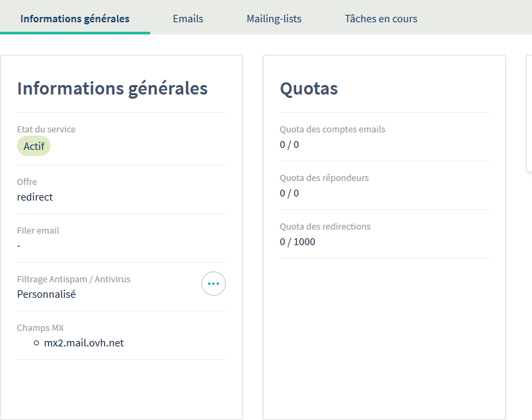
Task: Click the partially visible card at right edge
Action: [529, 113]
